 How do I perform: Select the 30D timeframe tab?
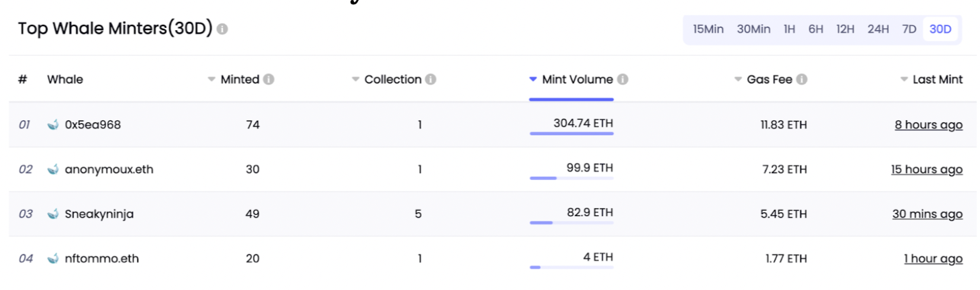coord(940,29)
